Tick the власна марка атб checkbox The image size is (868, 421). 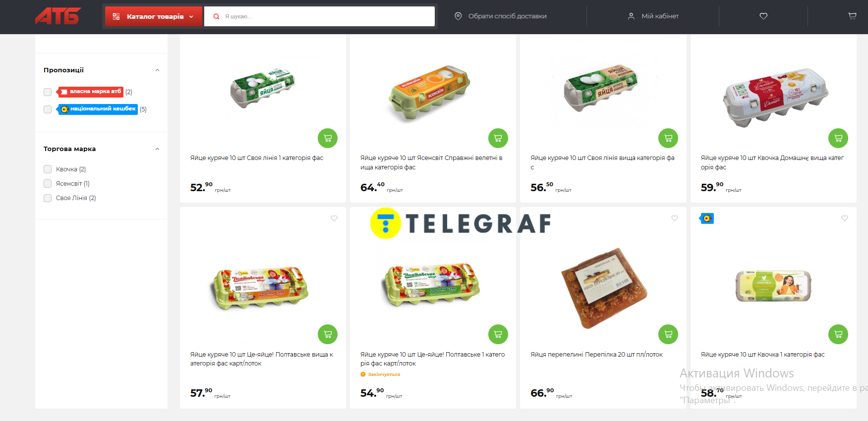click(x=48, y=92)
